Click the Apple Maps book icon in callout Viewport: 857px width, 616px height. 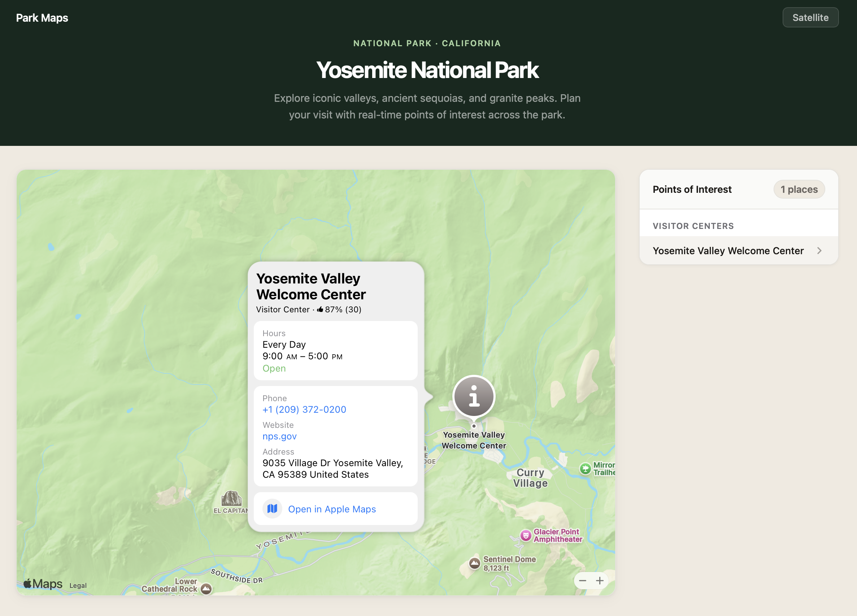tap(272, 509)
